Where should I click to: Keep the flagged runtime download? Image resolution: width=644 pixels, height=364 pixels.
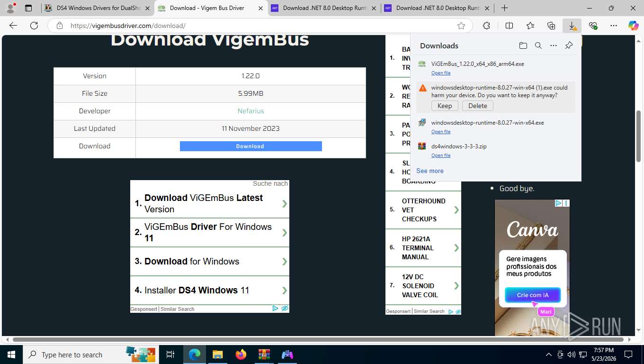445,106
